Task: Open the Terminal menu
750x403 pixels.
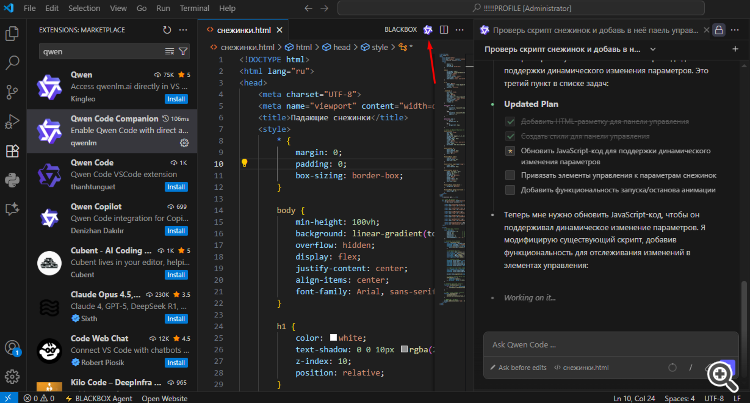Action: pyautogui.click(x=192, y=7)
